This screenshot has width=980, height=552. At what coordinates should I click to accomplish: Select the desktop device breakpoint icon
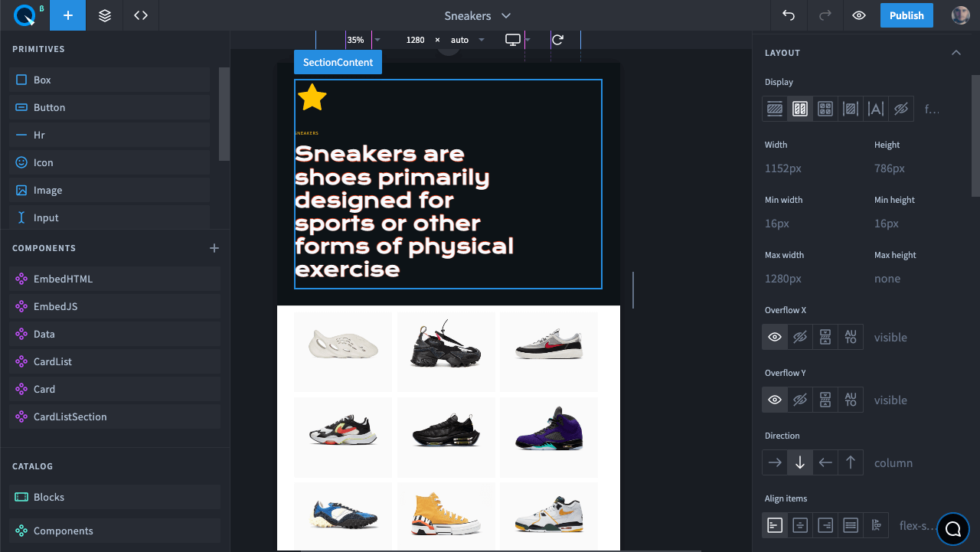coord(513,40)
